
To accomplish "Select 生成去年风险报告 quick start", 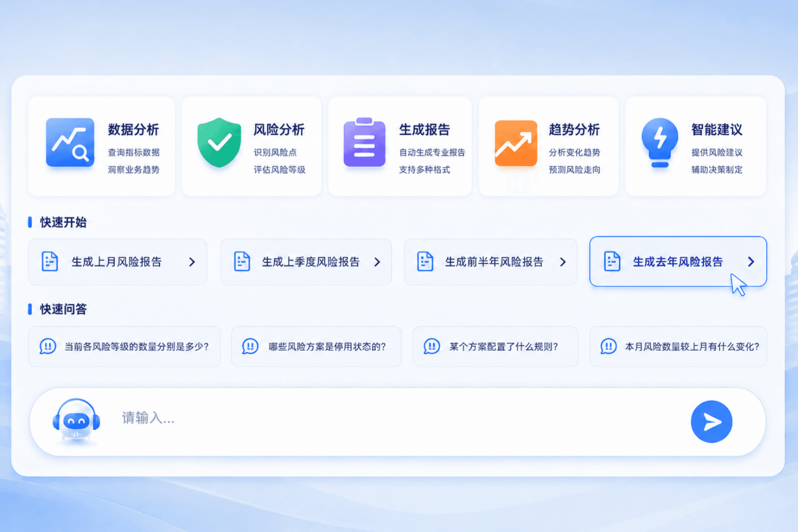I will [678, 261].
